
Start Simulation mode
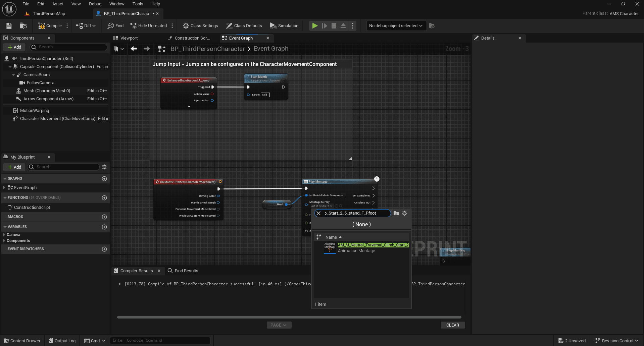(x=284, y=26)
